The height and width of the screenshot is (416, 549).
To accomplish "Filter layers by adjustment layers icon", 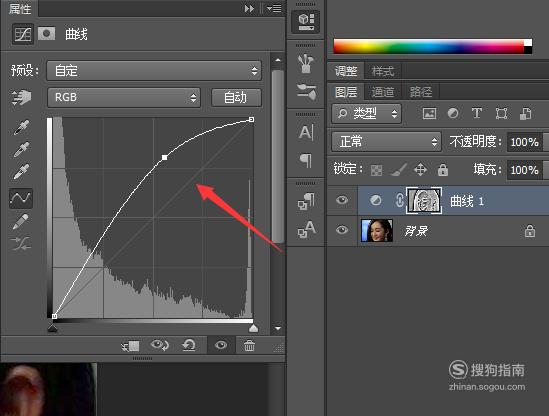I will (x=453, y=113).
